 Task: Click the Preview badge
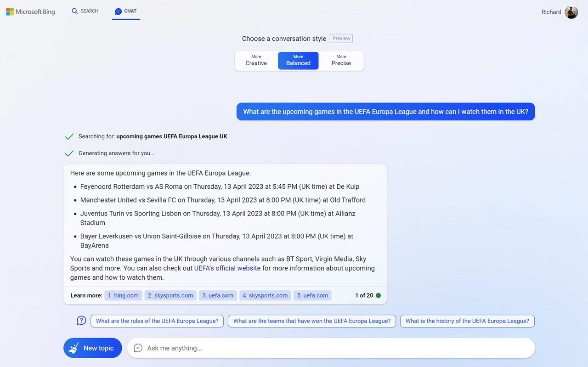pos(341,39)
